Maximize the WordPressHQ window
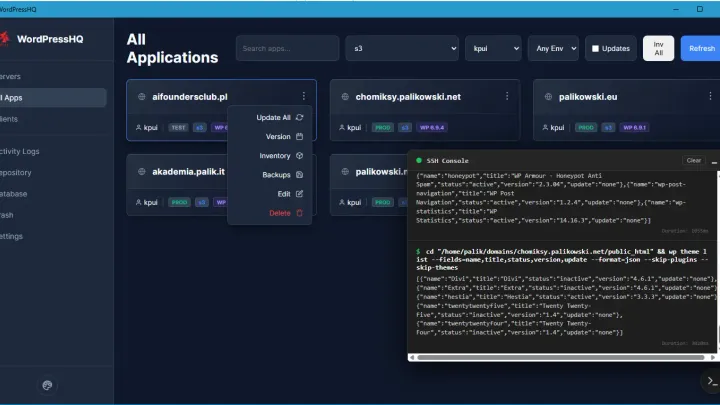 699,9
